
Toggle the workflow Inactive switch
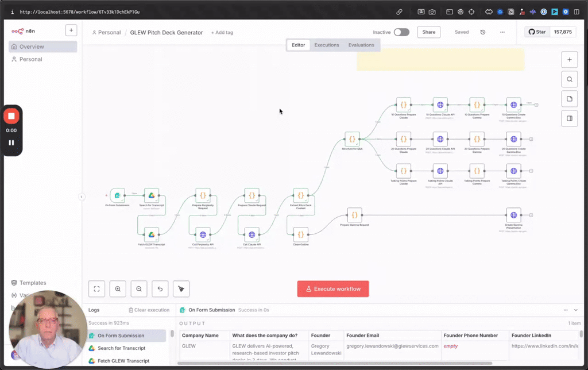click(x=401, y=32)
